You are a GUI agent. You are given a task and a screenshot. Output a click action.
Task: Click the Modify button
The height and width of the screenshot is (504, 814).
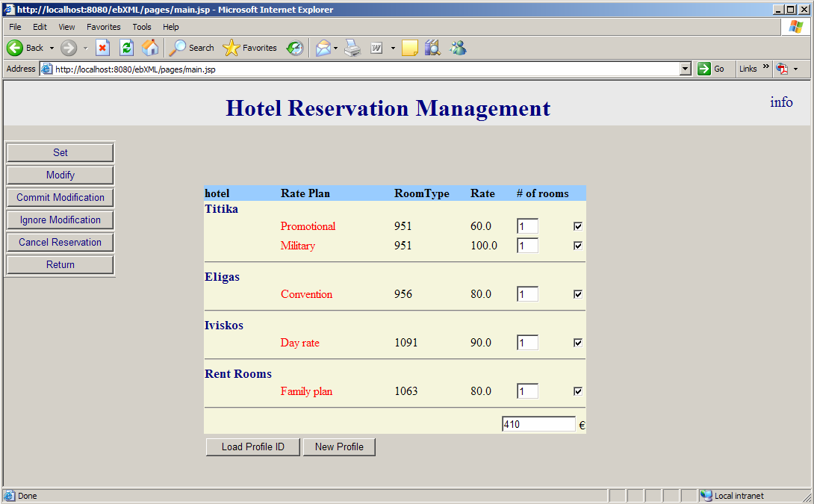[60, 175]
